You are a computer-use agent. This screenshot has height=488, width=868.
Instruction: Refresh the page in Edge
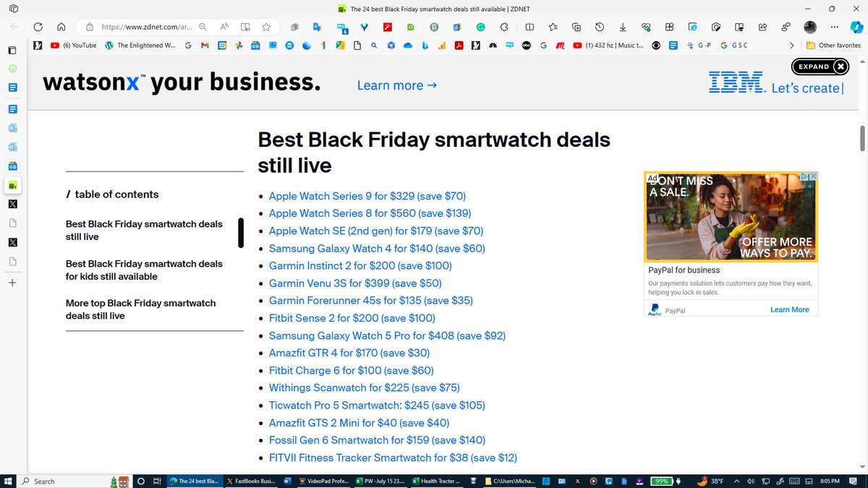click(x=38, y=27)
